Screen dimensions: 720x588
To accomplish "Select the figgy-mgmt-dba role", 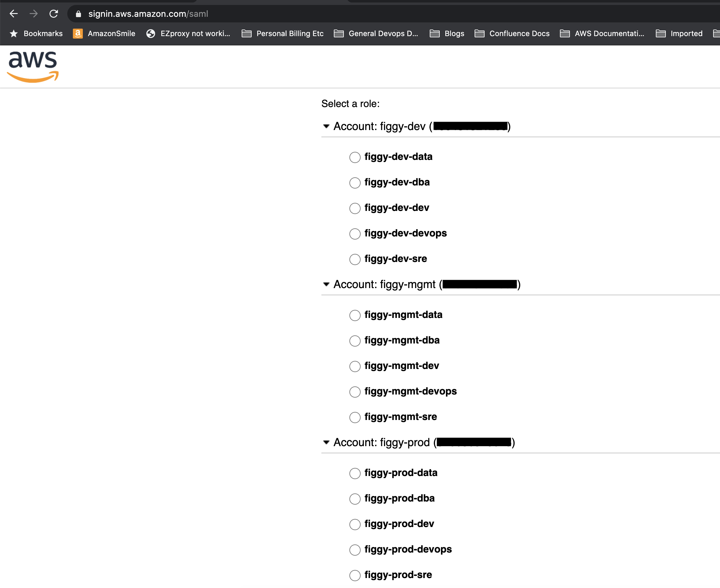I will coord(355,341).
